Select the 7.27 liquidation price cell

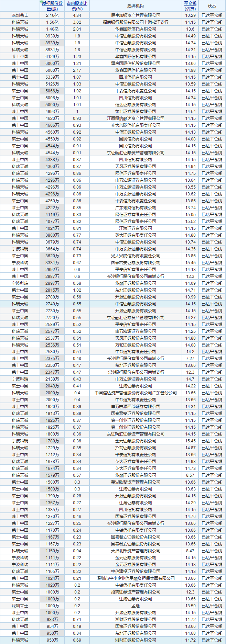(x=190, y=359)
